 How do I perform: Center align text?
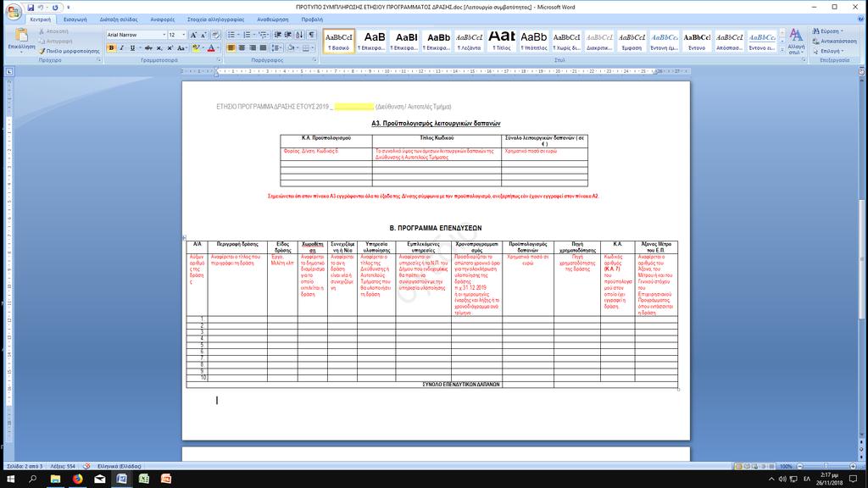click(242, 48)
